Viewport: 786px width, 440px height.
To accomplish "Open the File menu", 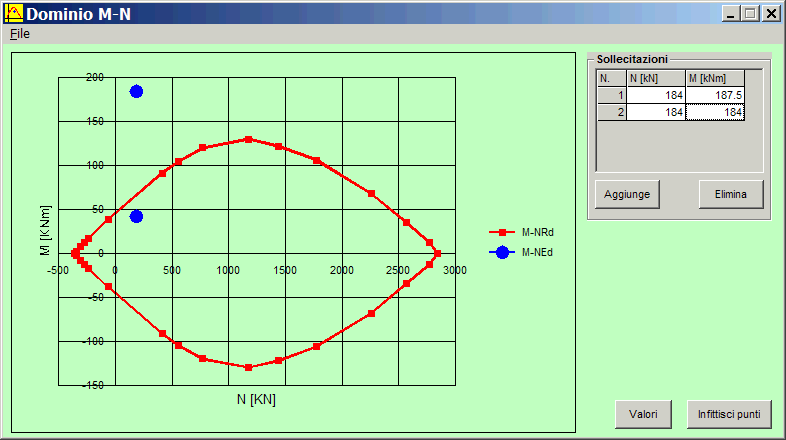I will [20, 34].
